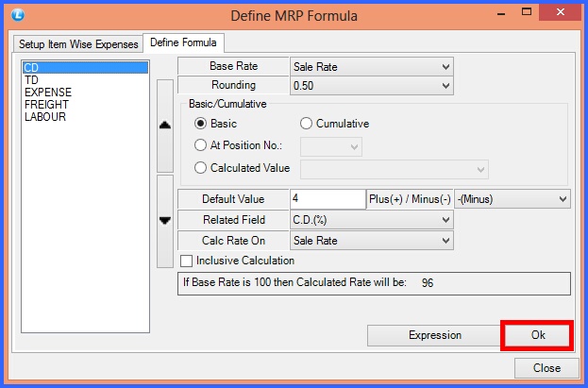Viewport: 588px width, 388px height.
Task: Select the Cumulative radio button
Action: tap(306, 124)
